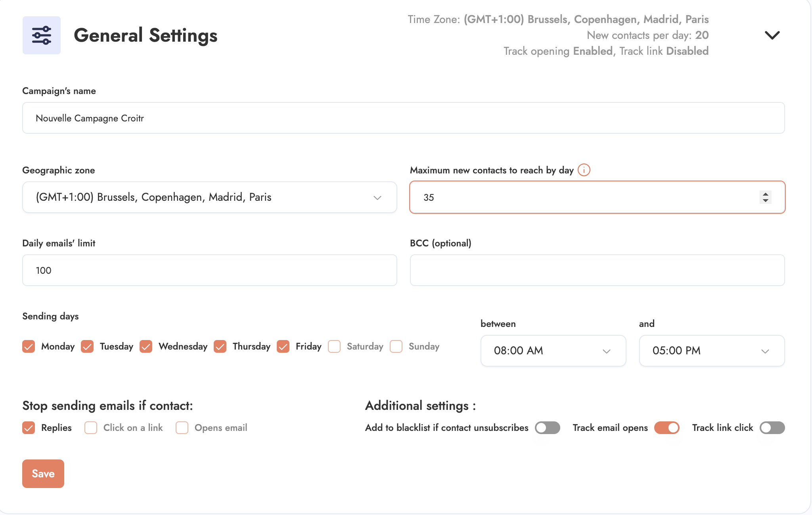The image size is (812, 515).
Task: Click the Save button
Action: [x=43, y=474]
